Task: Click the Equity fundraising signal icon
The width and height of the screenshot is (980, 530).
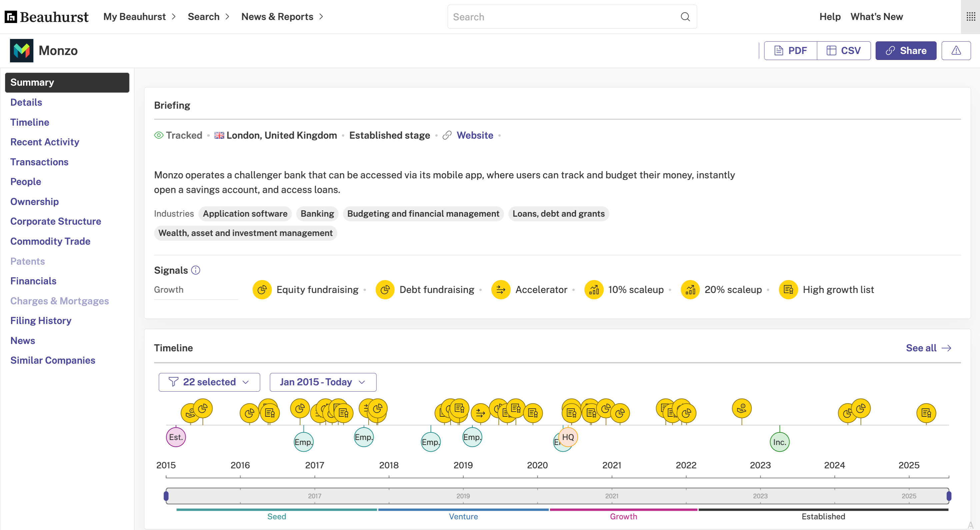Action: [262, 290]
